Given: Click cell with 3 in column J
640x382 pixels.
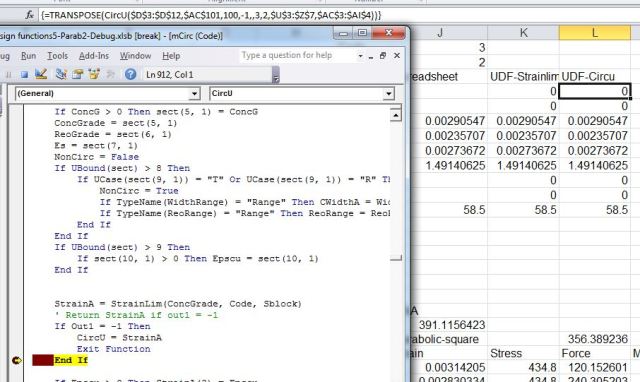Looking at the screenshot, I should click(449, 48).
